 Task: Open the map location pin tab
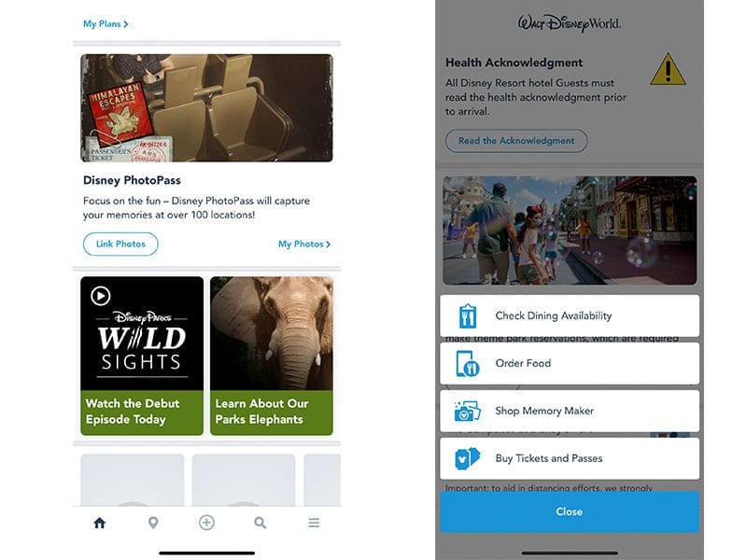point(153,523)
